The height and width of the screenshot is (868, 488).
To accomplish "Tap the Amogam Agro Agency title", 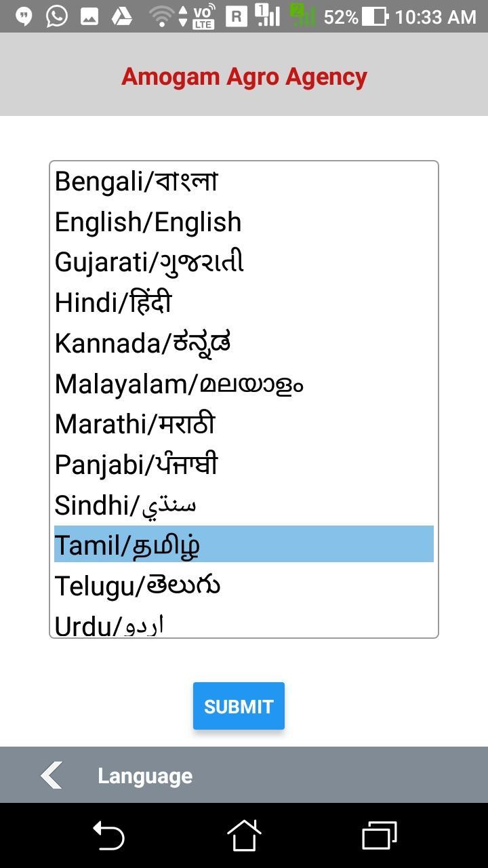I will point(244,77).
